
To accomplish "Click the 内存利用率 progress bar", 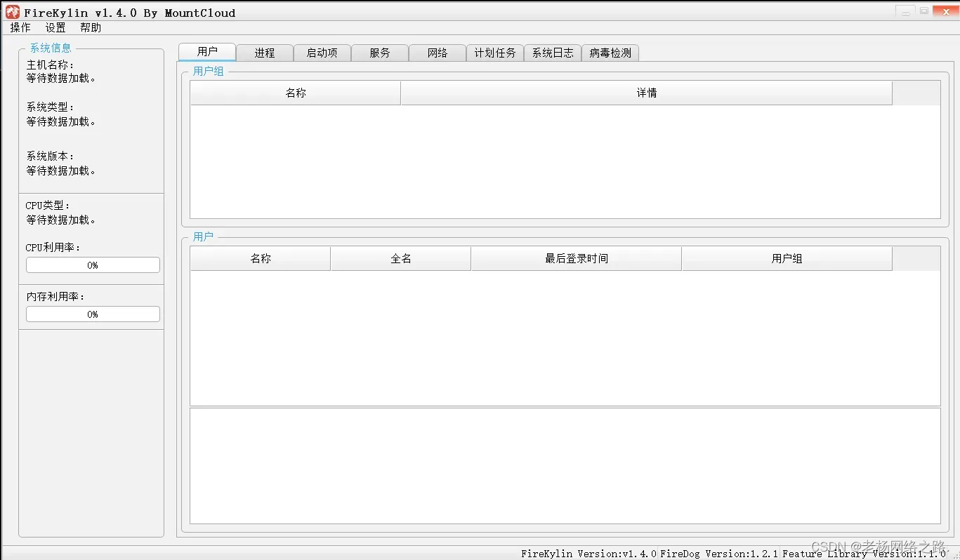I will point(93,314).
